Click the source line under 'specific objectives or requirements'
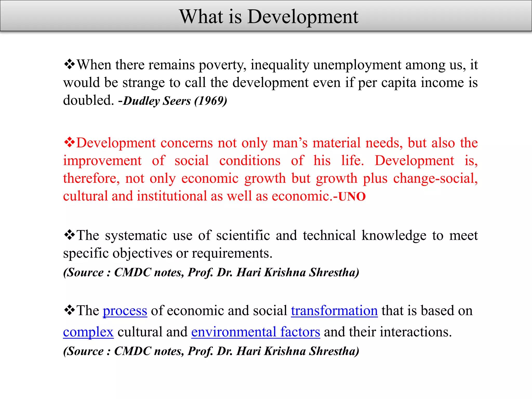532x399 pixels. [x=211, y=272]
